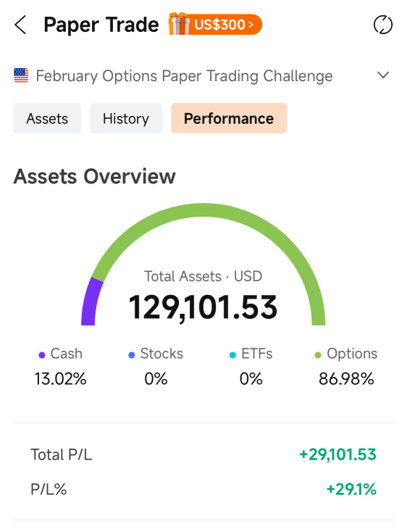Select the Performance tab

pyautogui.click(x=229, y=118)
